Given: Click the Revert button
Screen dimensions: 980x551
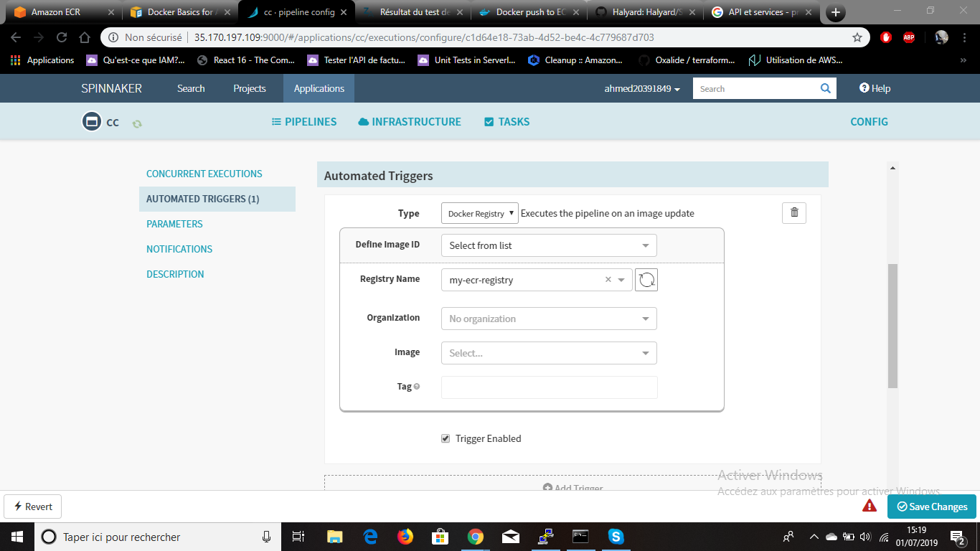Looking at the screenshot, I should coord(33,507).
